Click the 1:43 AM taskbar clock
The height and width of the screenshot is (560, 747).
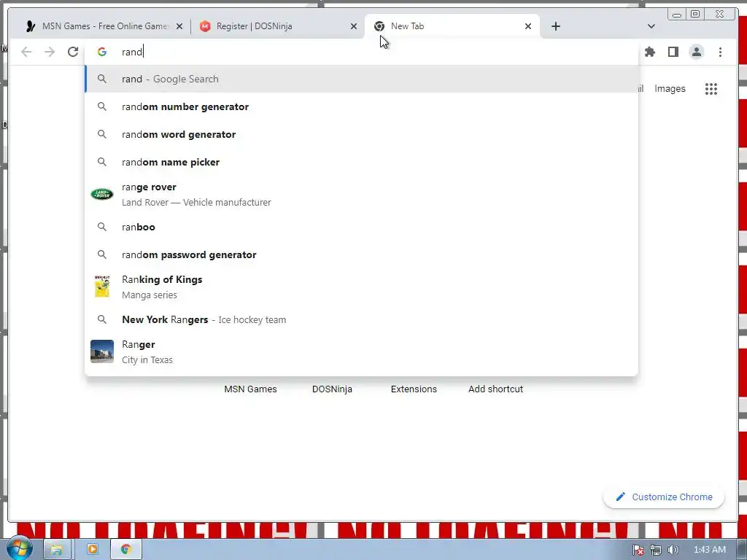[x=709, y=550]
